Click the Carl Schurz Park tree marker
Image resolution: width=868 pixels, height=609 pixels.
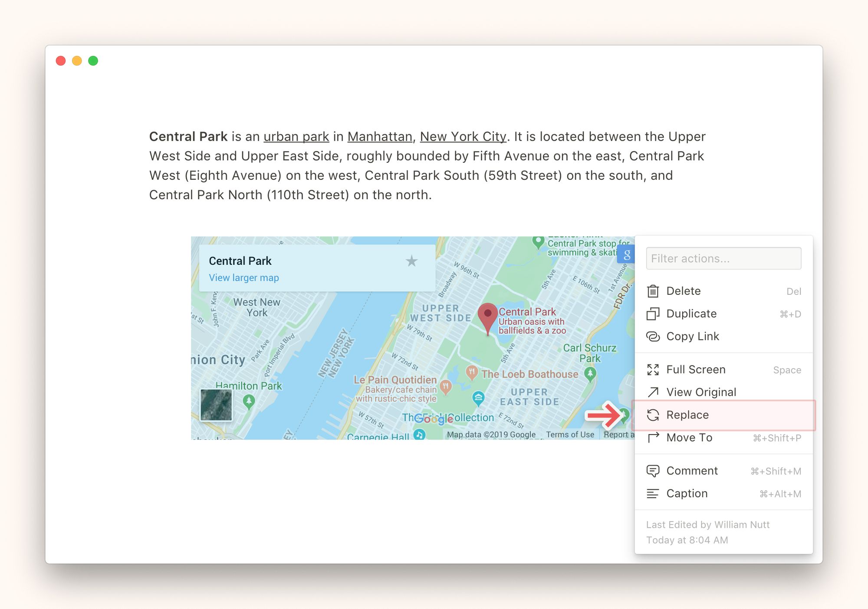[x=590, y=374]
